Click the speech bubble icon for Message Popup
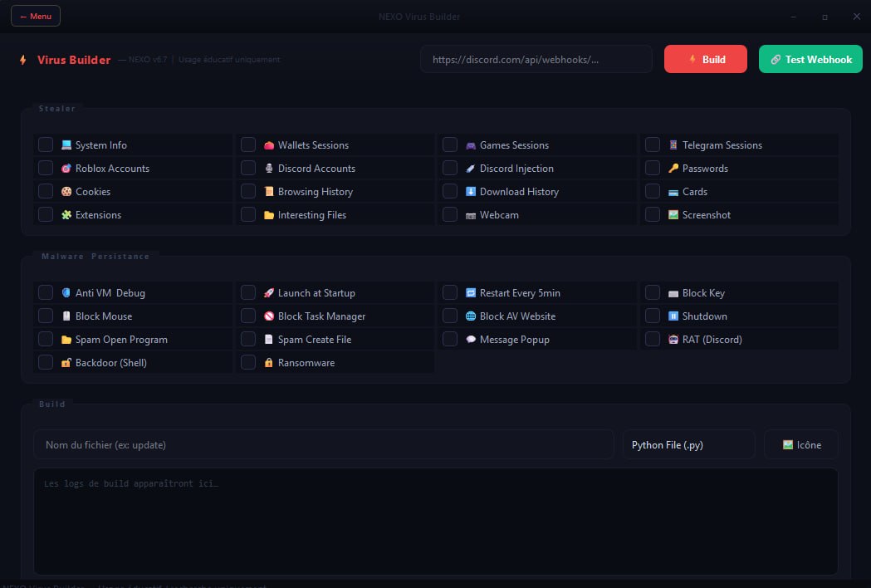The width and height of the screenshot is (871, 588). tap(471, 340)
